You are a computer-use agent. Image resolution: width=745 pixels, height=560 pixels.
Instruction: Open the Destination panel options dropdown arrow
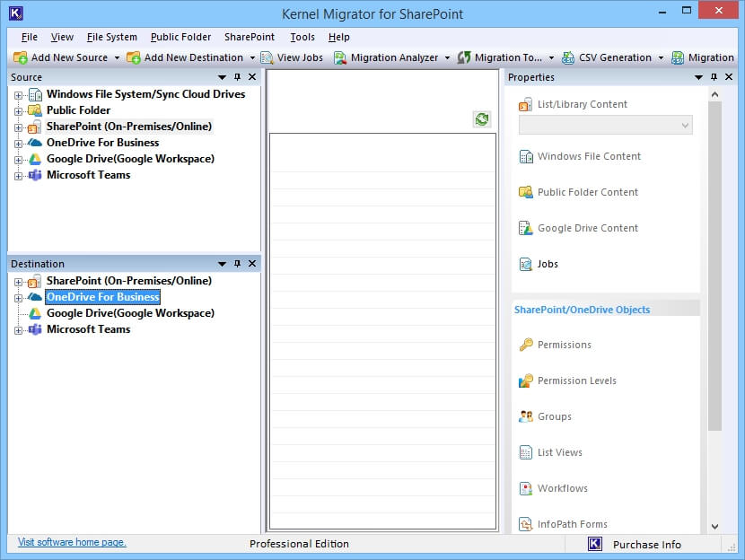pyautogui.click(x=222, y=264)
